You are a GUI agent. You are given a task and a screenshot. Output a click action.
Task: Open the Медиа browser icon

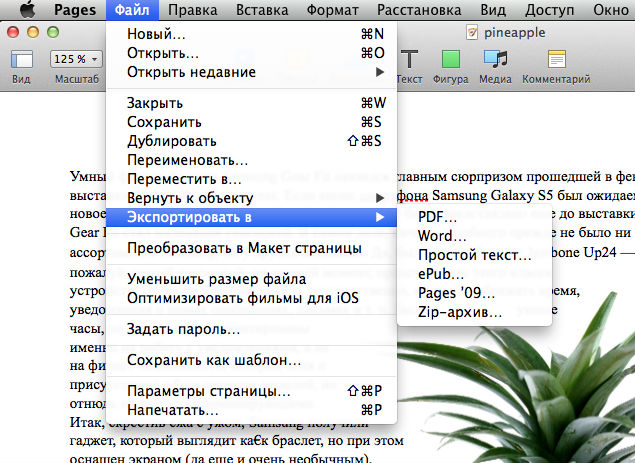pos(495,59)
